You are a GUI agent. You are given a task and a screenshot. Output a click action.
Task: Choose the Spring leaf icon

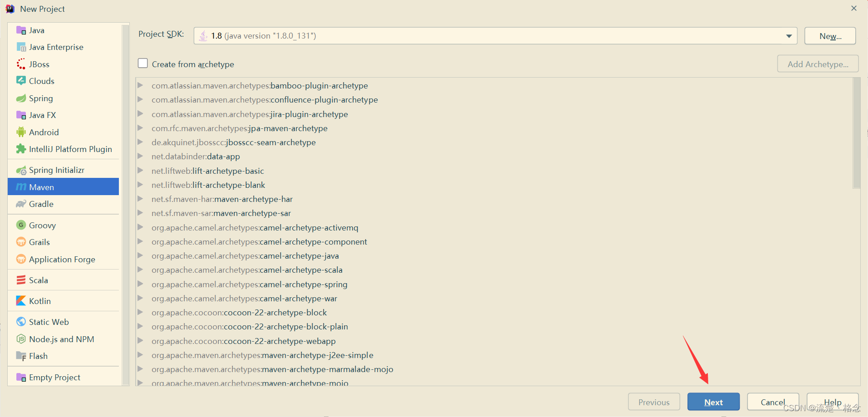point(21,98)
